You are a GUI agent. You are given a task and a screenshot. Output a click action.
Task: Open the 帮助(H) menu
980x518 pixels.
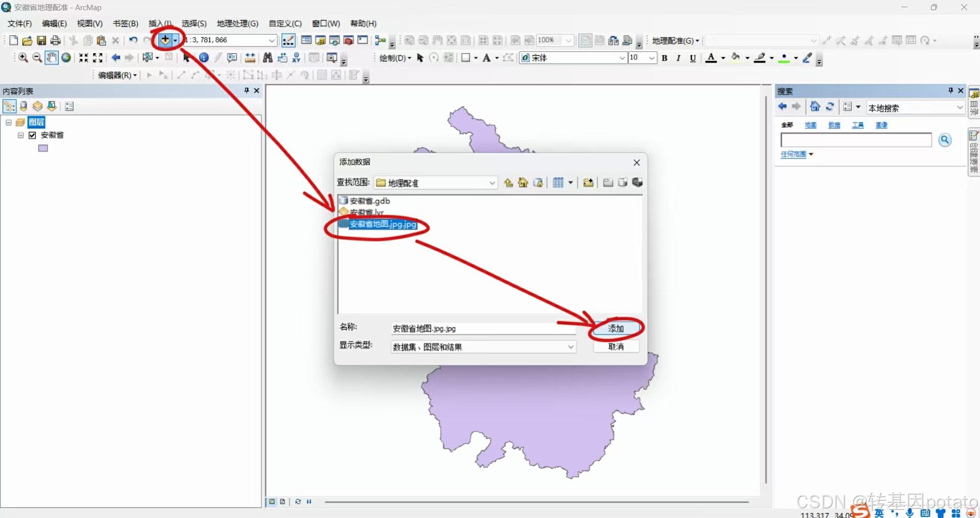click(363, 23)
